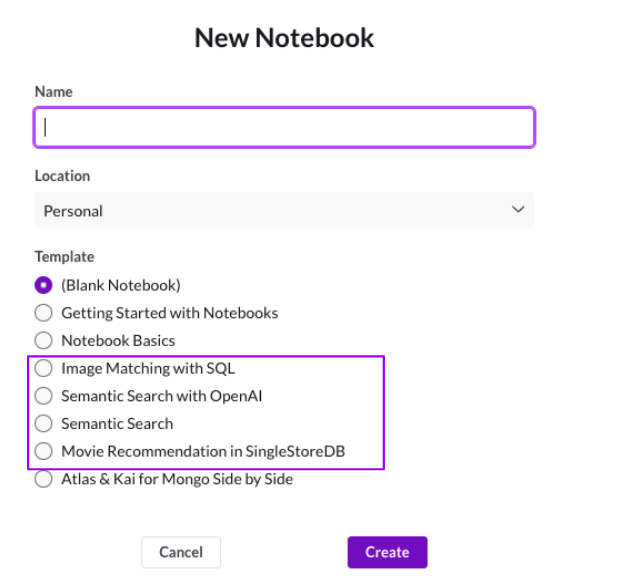Choose Getting Started with Notebooks radio button

pos(44,313)
